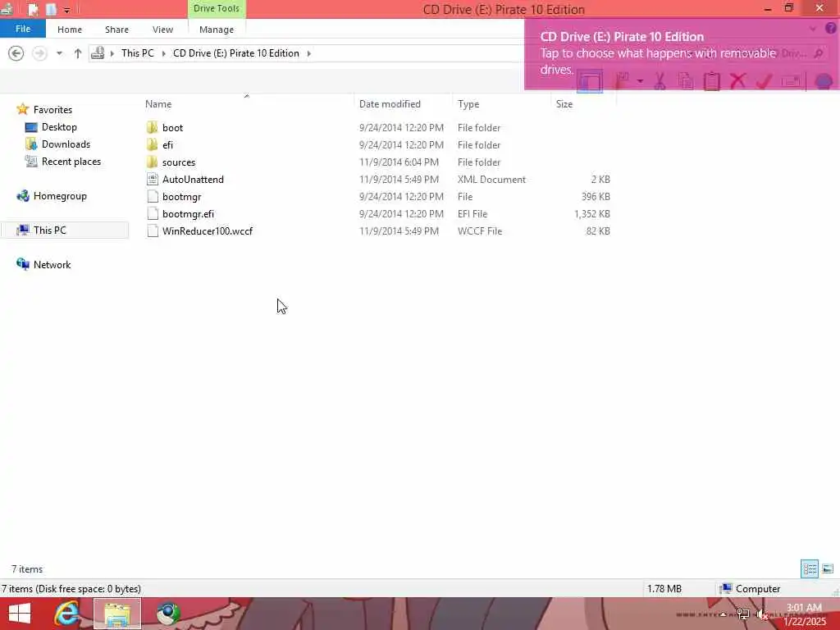The width and height of the screenshot is (840, 630).
Task: Click the drive icon in address bar
Action: pyautogui.click(x=98, y=53)
